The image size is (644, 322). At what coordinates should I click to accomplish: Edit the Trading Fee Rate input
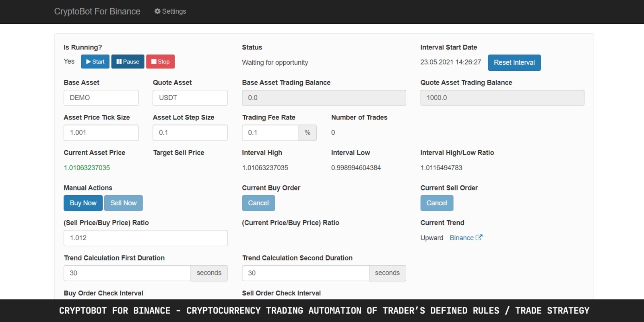coord(270,133)
